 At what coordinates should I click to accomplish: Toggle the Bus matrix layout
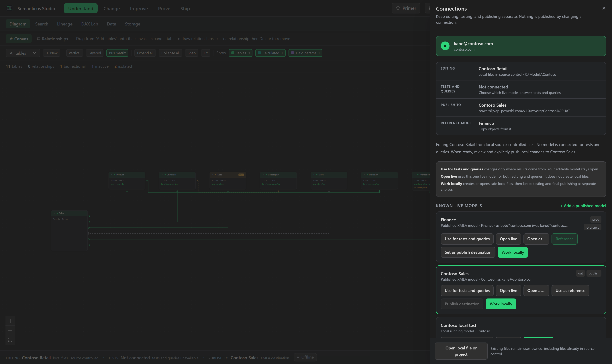117,53
